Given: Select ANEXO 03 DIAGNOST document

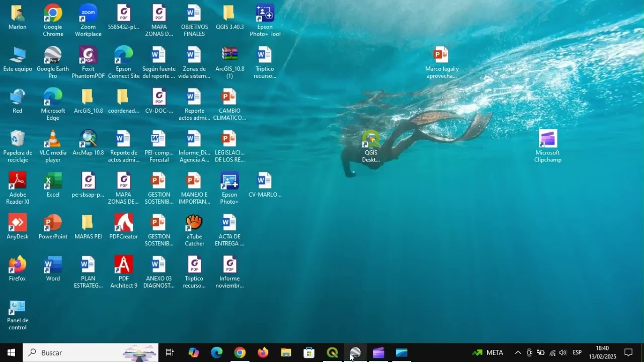Looking at the screenshot, I should point(159,272).
